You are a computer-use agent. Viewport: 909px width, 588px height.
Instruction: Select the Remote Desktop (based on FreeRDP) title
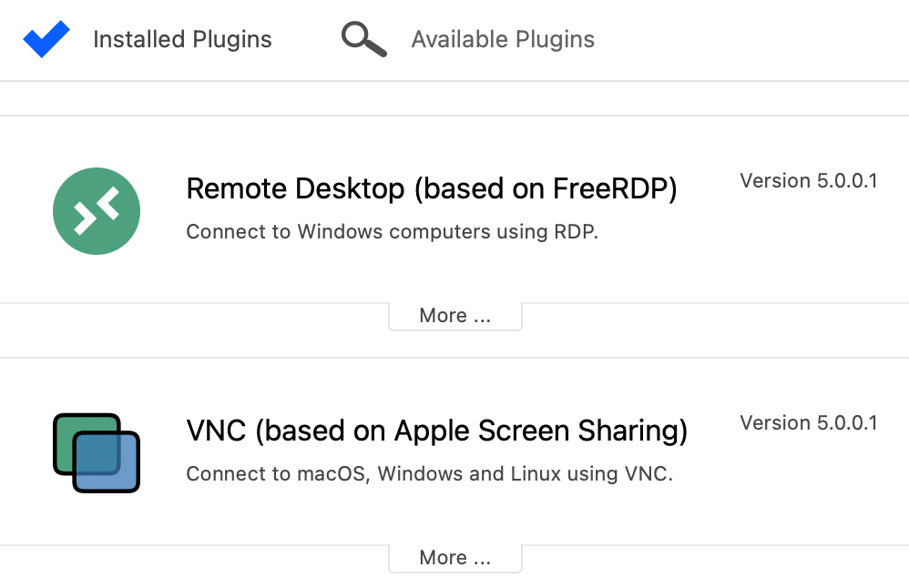pyautogui.click(x=432, y=188)
